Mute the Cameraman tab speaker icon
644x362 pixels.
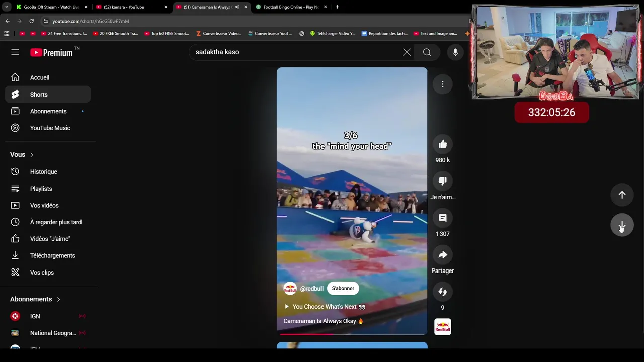coord(237,7)
